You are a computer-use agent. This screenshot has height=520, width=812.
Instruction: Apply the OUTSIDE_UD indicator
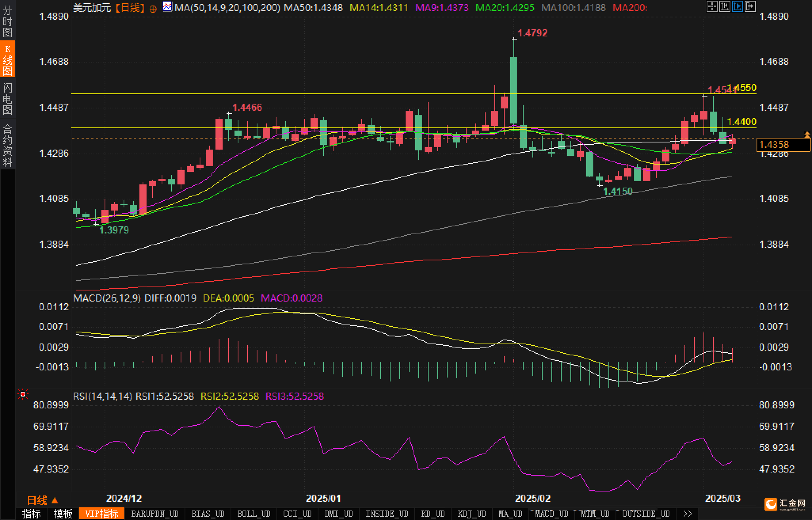coord(646,514)
